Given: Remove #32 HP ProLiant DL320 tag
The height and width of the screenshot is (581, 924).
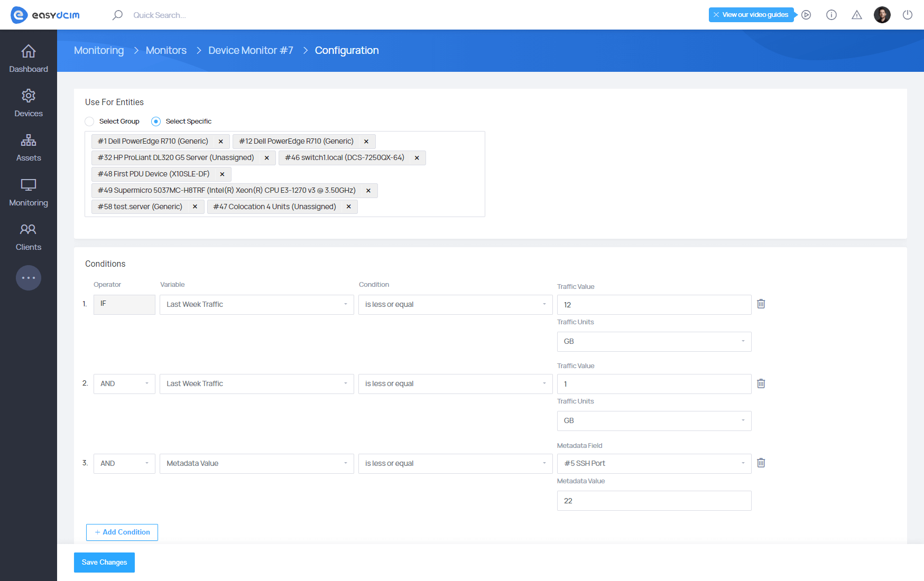Looking at the screenshot, I should (267, 158).
